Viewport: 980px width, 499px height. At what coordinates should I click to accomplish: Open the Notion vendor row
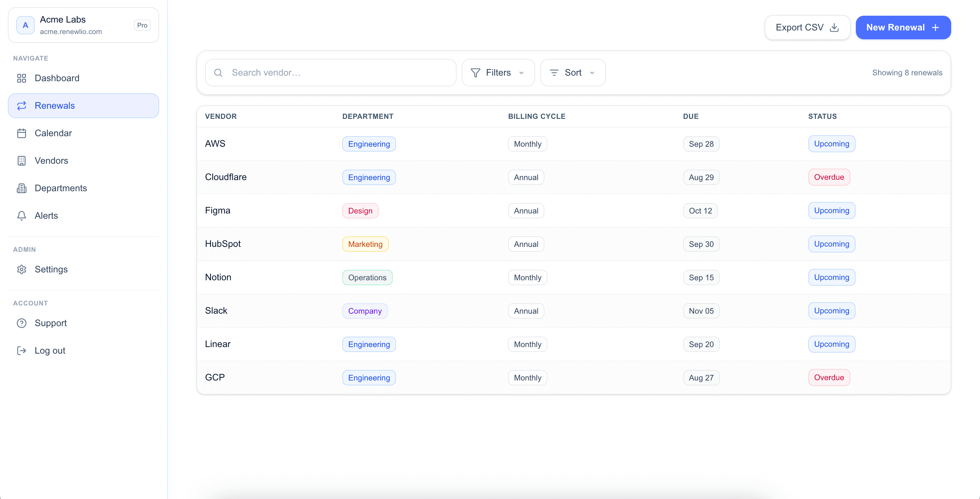[x=574, y=277]
